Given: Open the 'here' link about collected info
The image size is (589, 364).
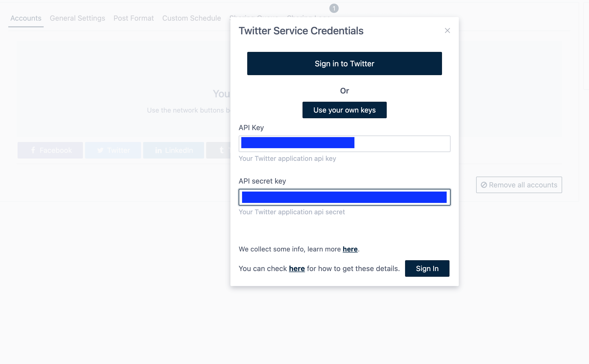Looking at the screenshot, I should coord(350,249).
